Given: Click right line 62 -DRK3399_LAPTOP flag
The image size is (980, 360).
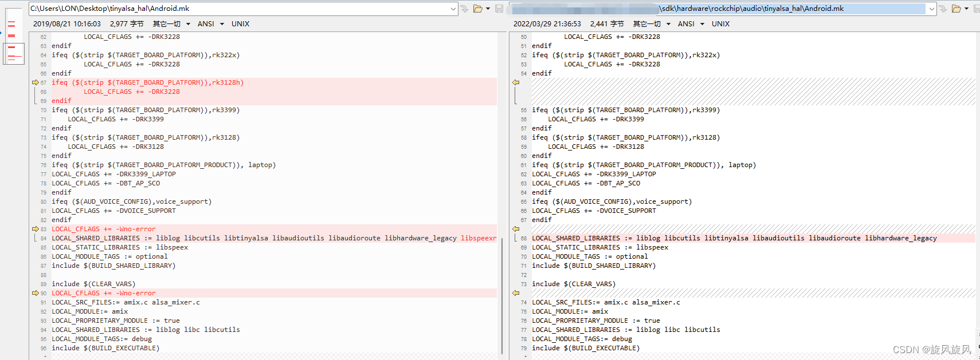Looking at the screenshot, I should 594,174.
